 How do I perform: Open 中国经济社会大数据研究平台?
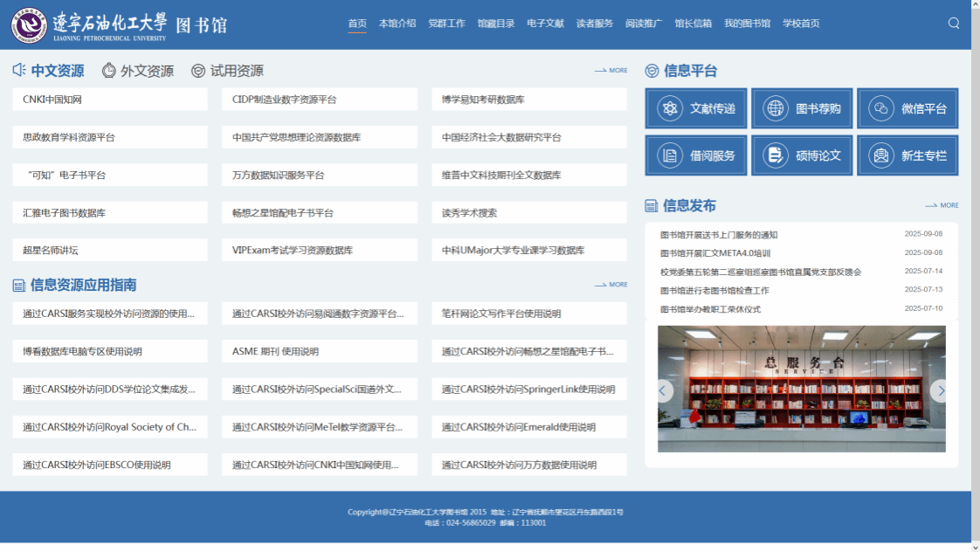[528, 137]
